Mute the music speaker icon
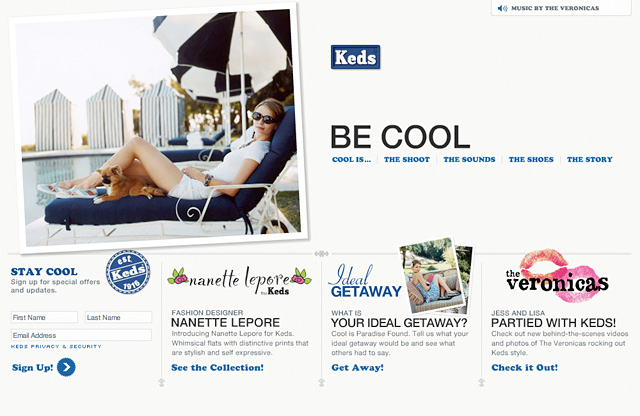Viewport: 640px width, 416px height. point(502,8)
